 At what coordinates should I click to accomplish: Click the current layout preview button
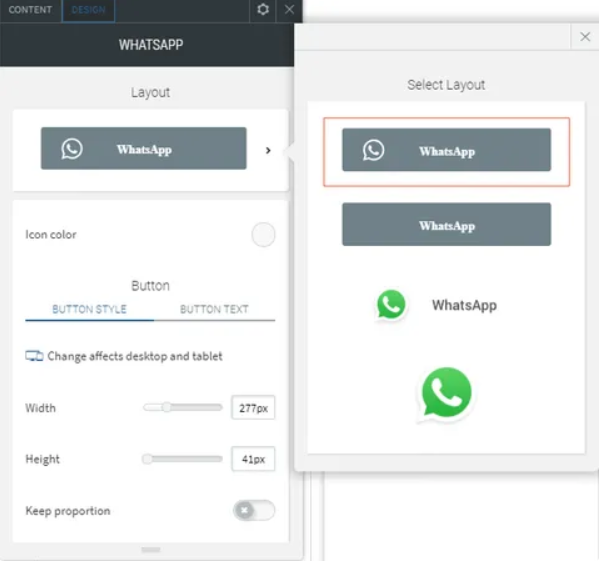144,149
